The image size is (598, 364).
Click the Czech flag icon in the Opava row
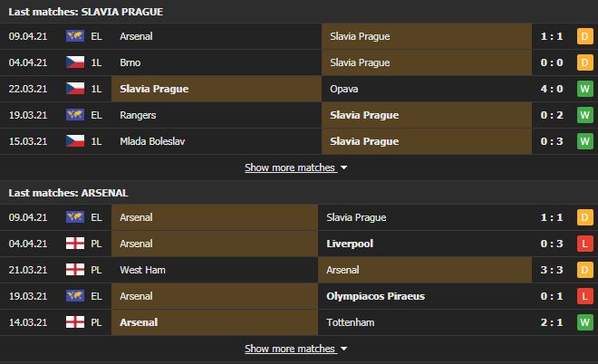[75, 89]
